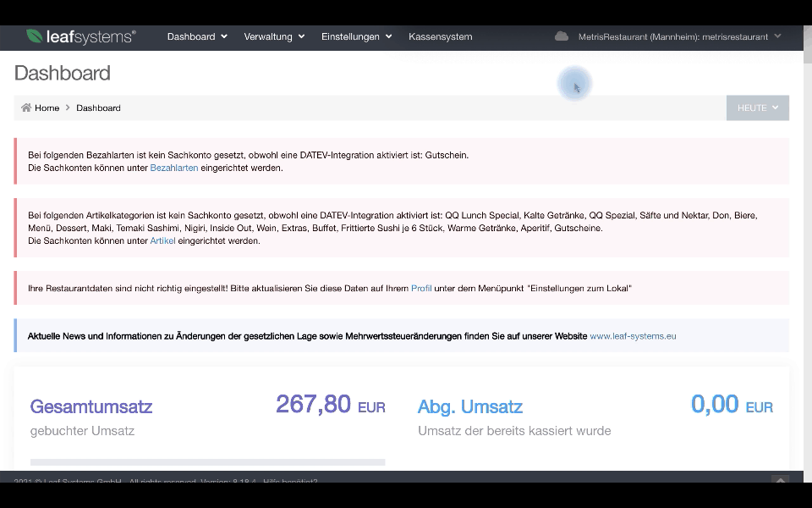
Task: Switch to the Kassensystem section
Action: 440,36
